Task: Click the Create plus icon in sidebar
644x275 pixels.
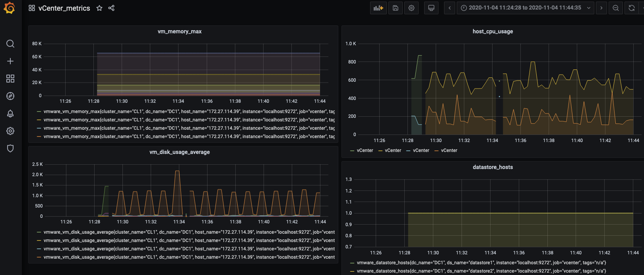Action: point(10,61)
